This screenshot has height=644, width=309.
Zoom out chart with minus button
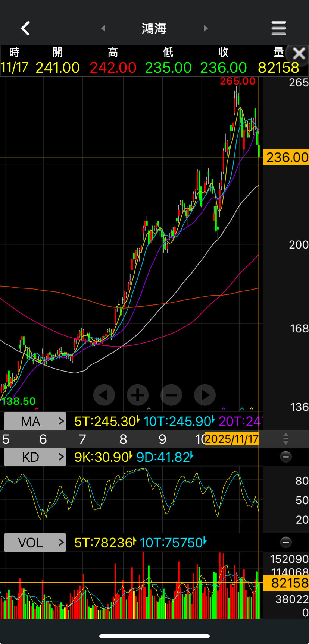(x=171, y=395)
